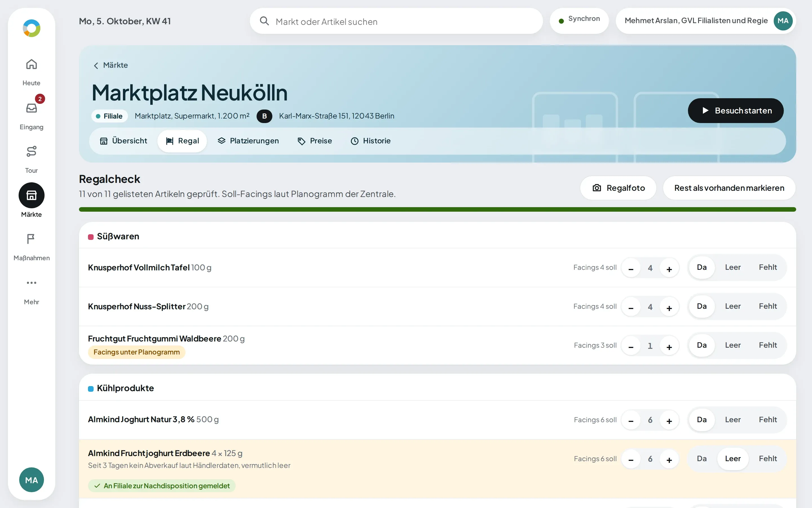Click the Regalcheck green progress bar
The image size is (812, 508).
coord(437,210)
